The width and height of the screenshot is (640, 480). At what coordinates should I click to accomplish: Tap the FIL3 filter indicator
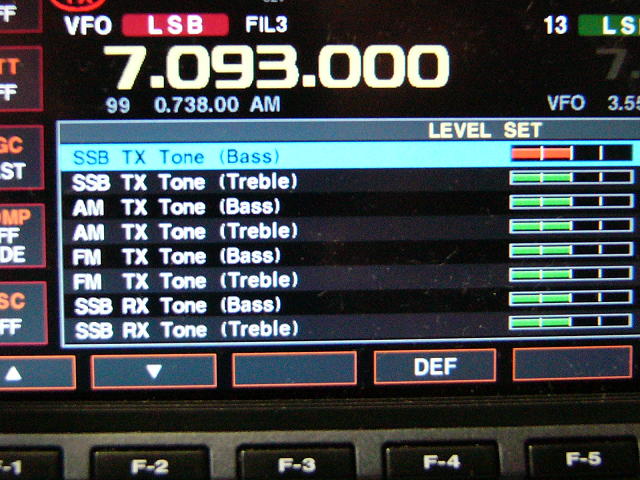tap(266, 25)
